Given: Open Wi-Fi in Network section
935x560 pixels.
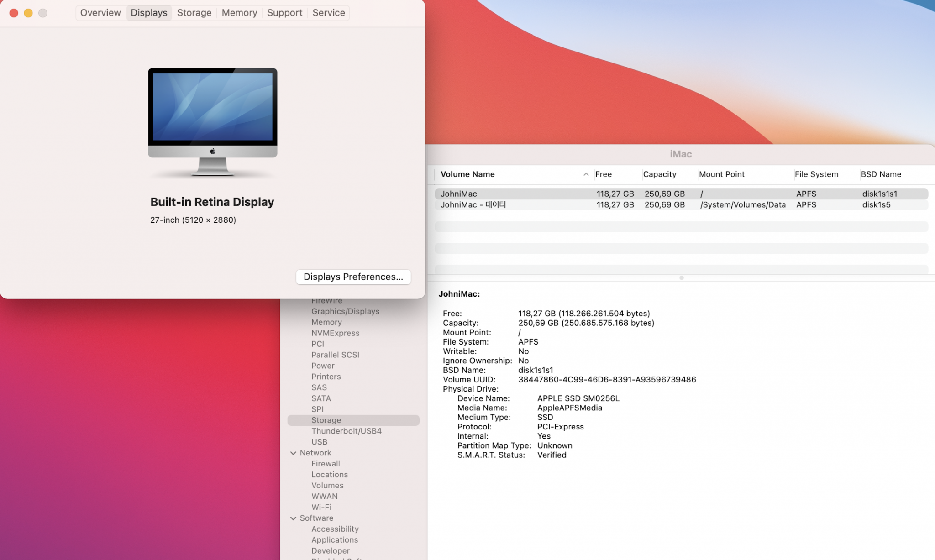Looking at the screenshot, I should pos(321,507).
